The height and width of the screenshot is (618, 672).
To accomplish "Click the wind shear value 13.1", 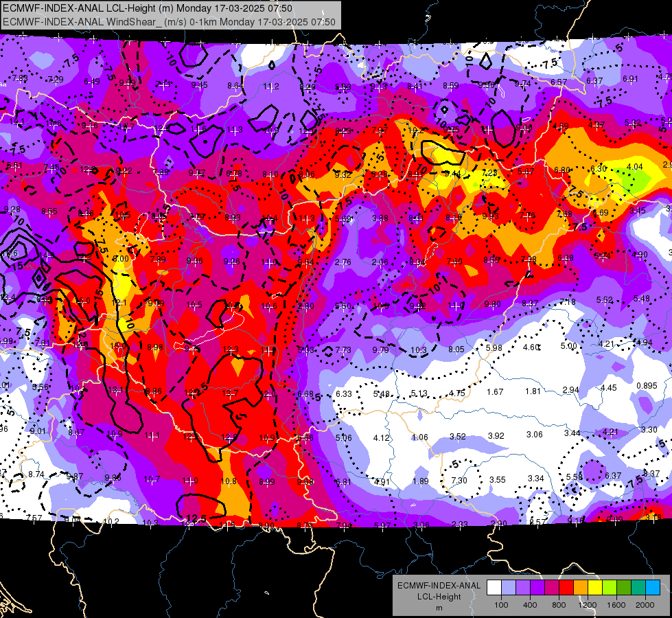I will click(x=115, y=390).
